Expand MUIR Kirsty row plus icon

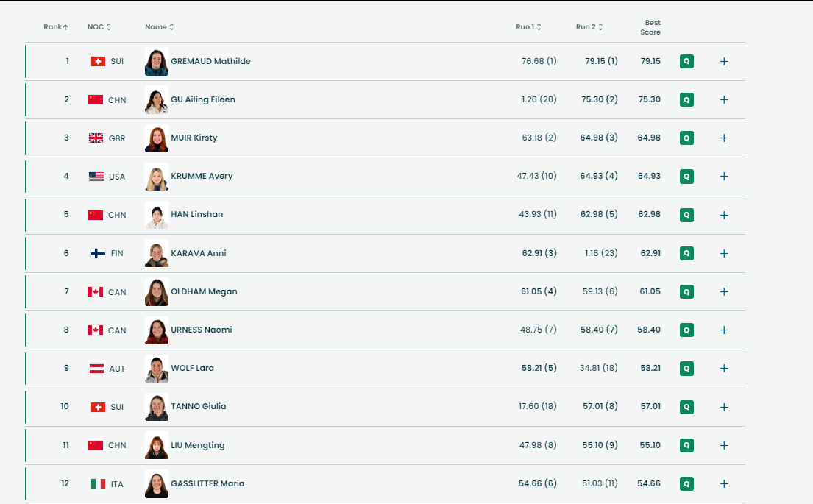(x=724, y=138)
